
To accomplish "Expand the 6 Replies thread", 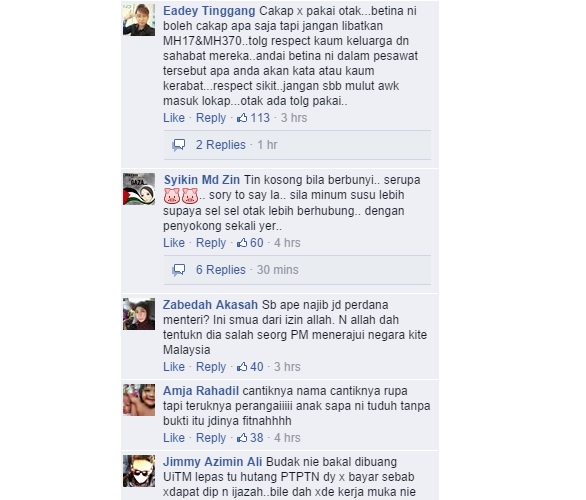I will (221, 270).
